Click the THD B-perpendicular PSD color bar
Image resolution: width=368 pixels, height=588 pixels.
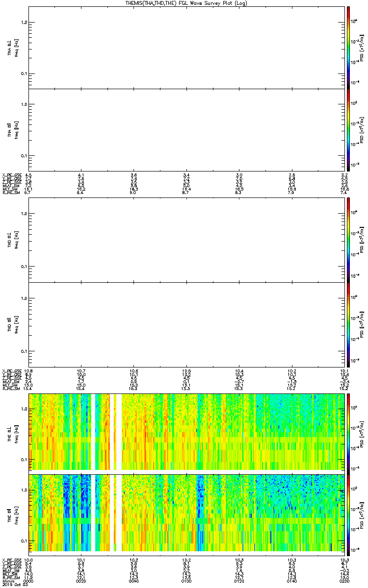[348, 241]
